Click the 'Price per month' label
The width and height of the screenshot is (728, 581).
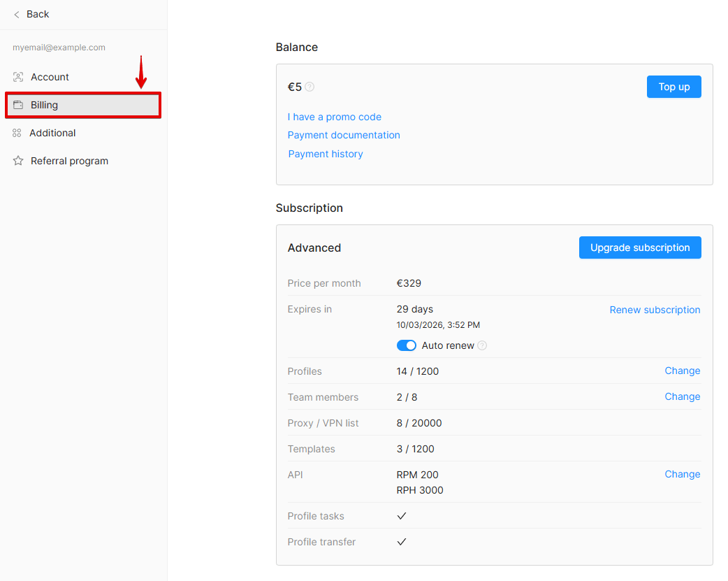point(324,284)
